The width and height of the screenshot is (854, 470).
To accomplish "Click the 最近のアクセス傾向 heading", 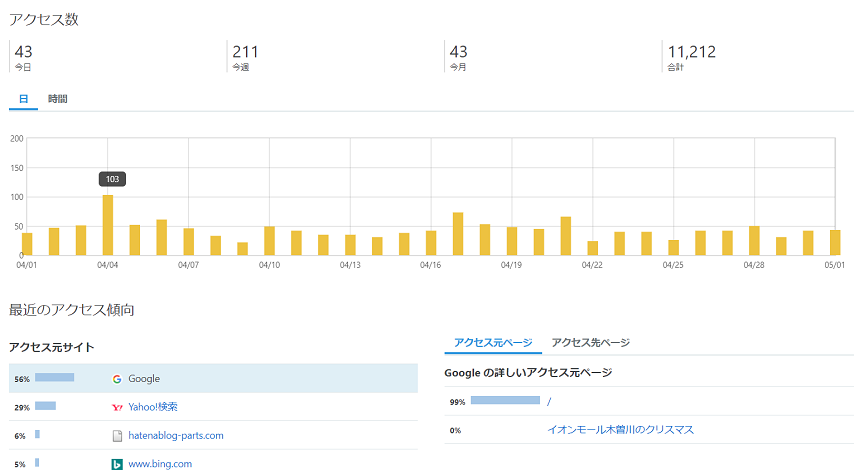I will (x=71, y=310).
